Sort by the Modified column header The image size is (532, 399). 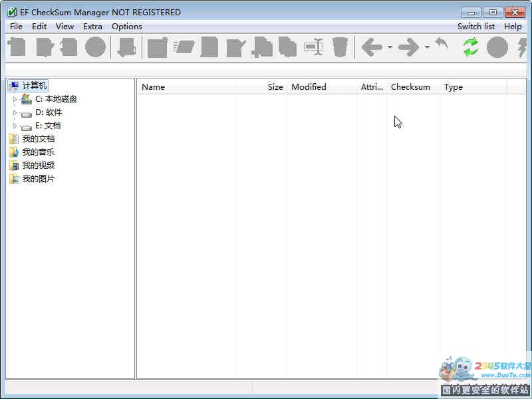pos(322,87)
